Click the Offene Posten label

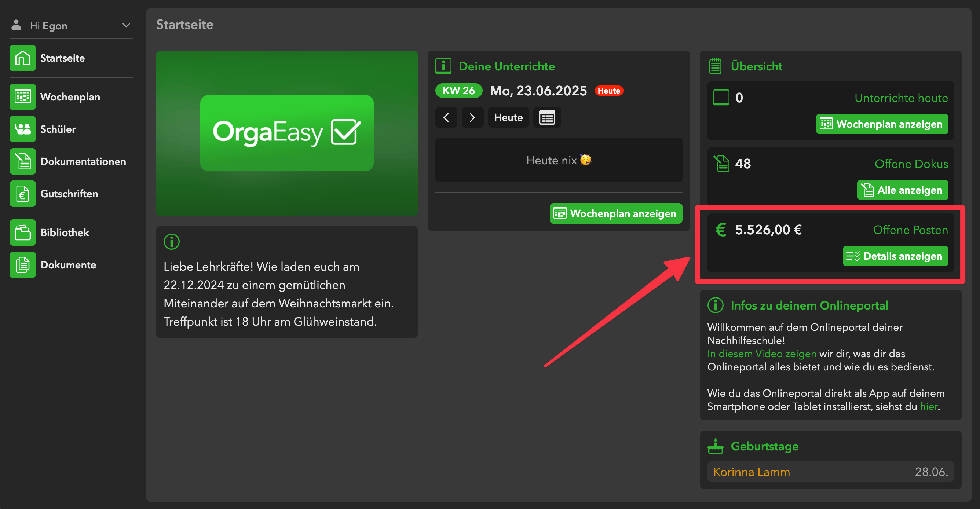coord(910,230)
